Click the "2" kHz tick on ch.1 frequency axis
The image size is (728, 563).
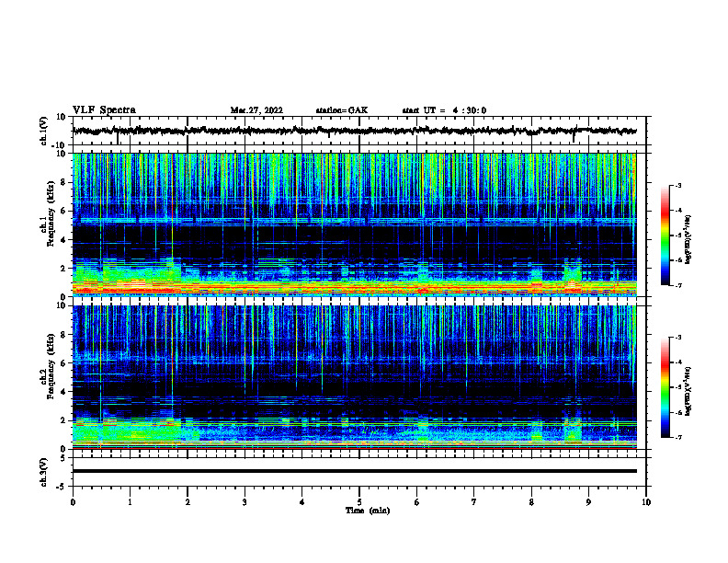tap(63, 269)
